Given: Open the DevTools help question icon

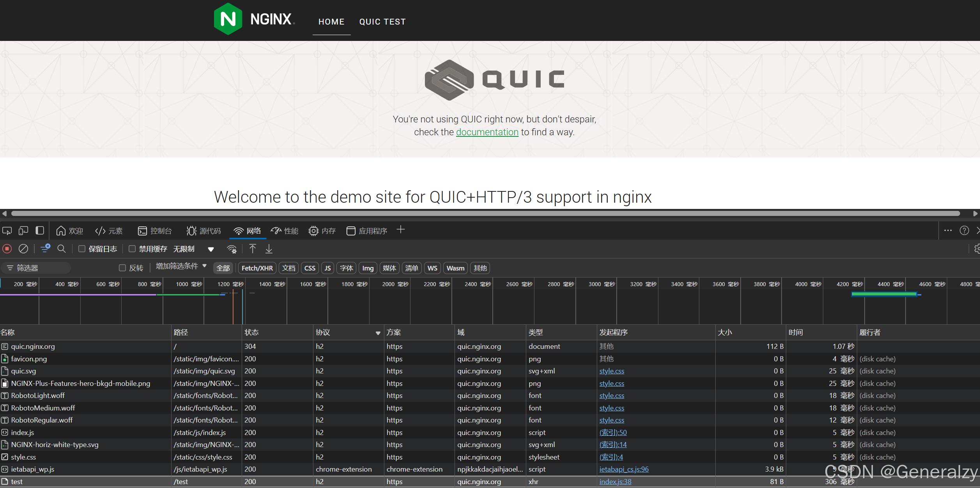Looking at the screenshot, I should [964, 231].
